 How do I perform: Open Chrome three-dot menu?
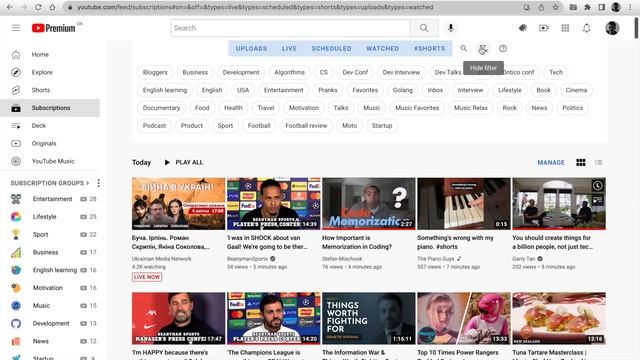click(631, 7)
